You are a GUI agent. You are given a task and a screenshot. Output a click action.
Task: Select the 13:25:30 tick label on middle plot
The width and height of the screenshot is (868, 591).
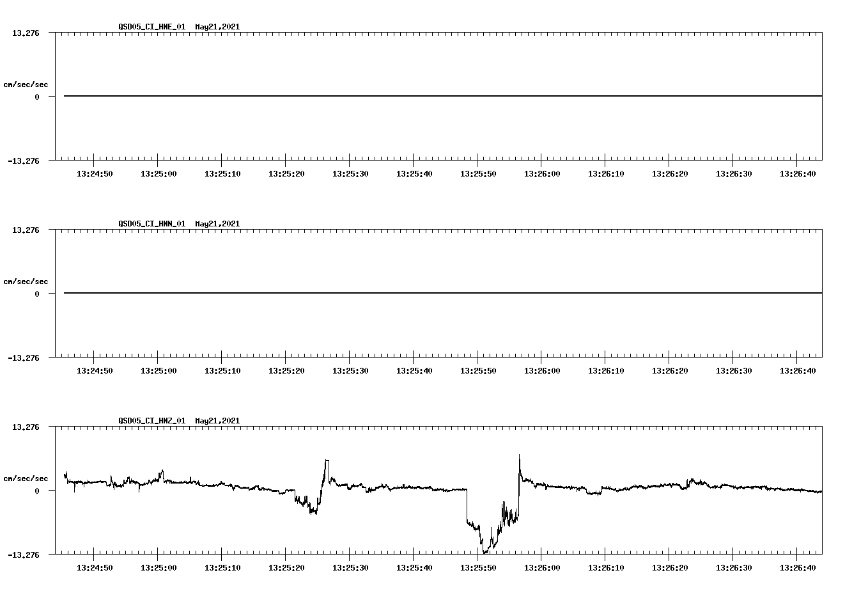(350, 369)
